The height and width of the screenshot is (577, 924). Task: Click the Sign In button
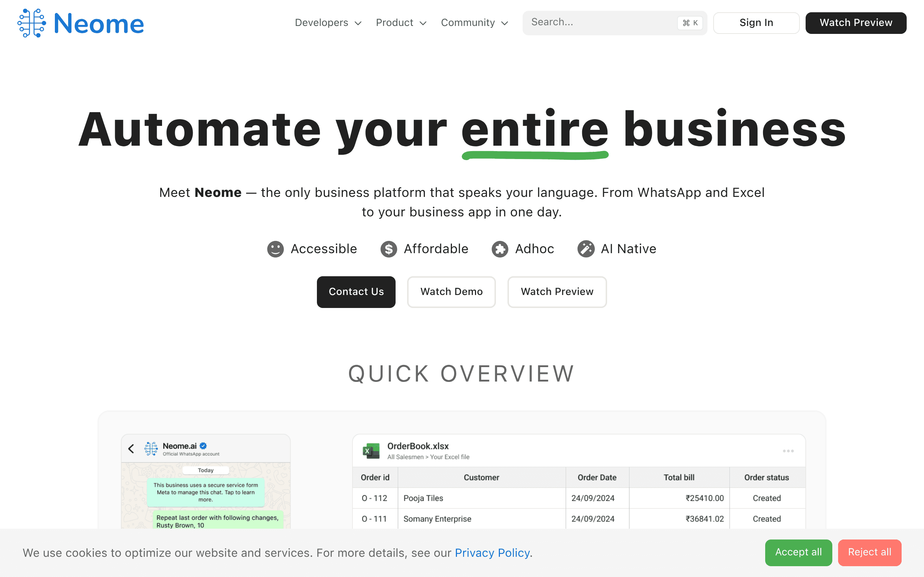pos(756,23)
